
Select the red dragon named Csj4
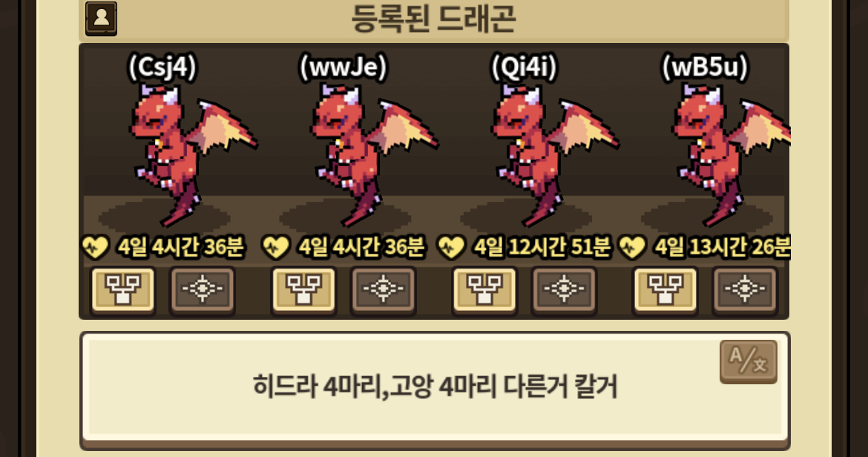(x=191, y=155)
